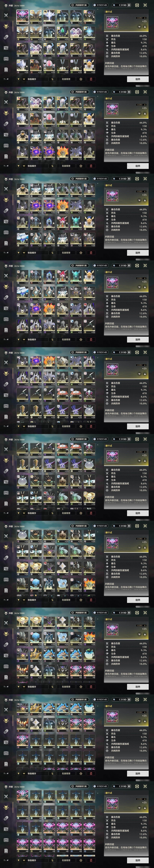Select the selected pink 赫卡忒 echo thumbnail in topmost grid

[22, 17]
